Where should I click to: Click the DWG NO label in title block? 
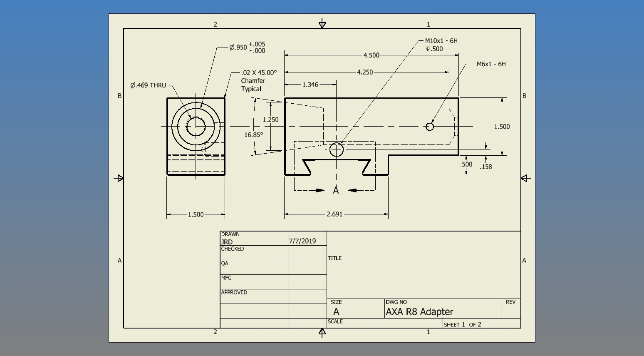pos(396,302)
